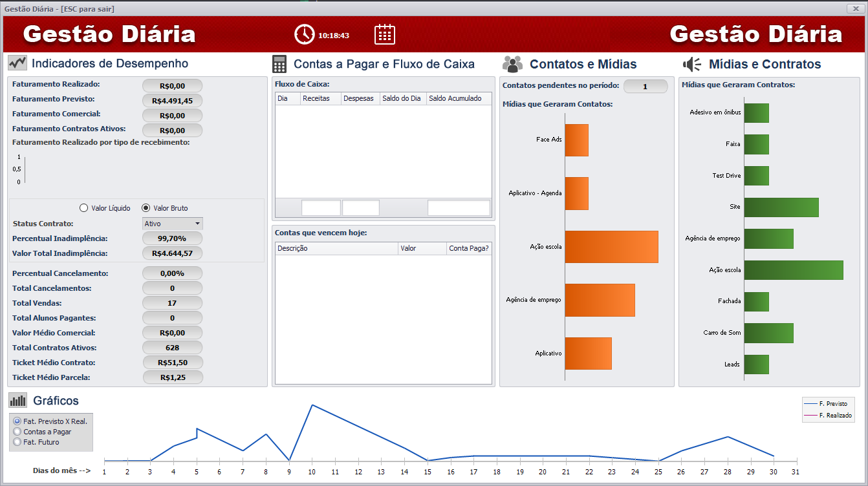Click the Indicadores de Desempenho chart icon

click(x=17, y=63)
